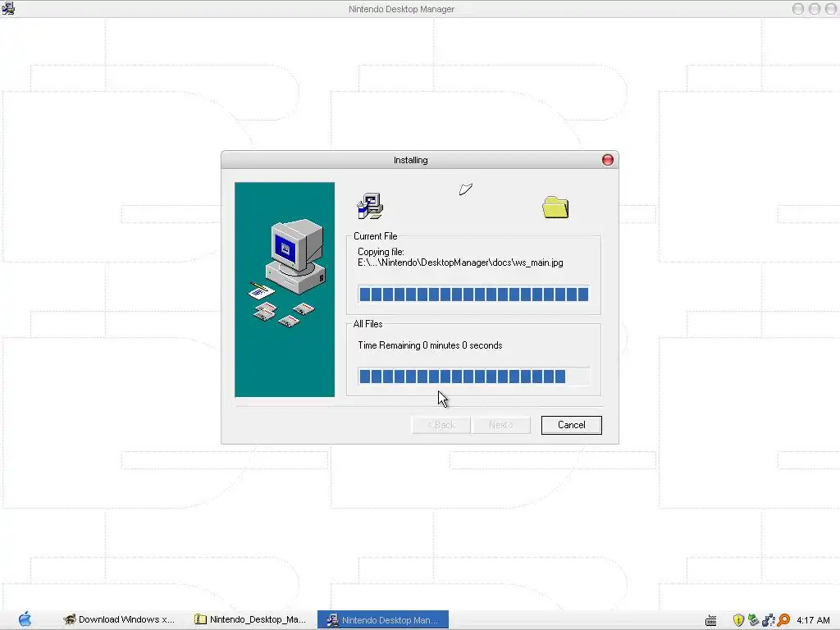840x630 pixels.
Task: Click the flying paper sheet animation icon
Action: tap(466, 189)
